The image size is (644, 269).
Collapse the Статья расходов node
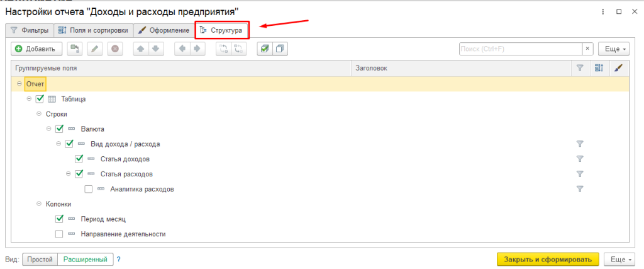point(69,174)
